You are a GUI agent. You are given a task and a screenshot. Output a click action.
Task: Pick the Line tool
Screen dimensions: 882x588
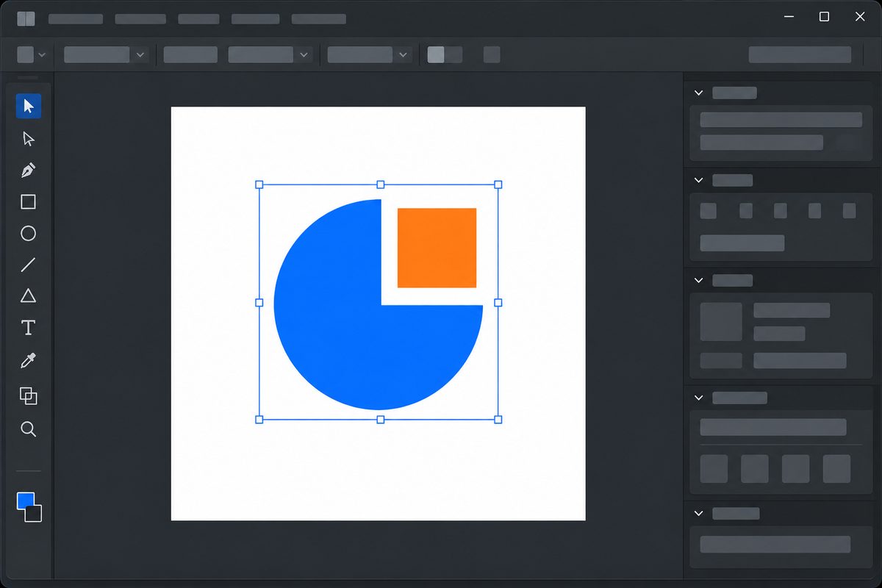click(28, 265)
